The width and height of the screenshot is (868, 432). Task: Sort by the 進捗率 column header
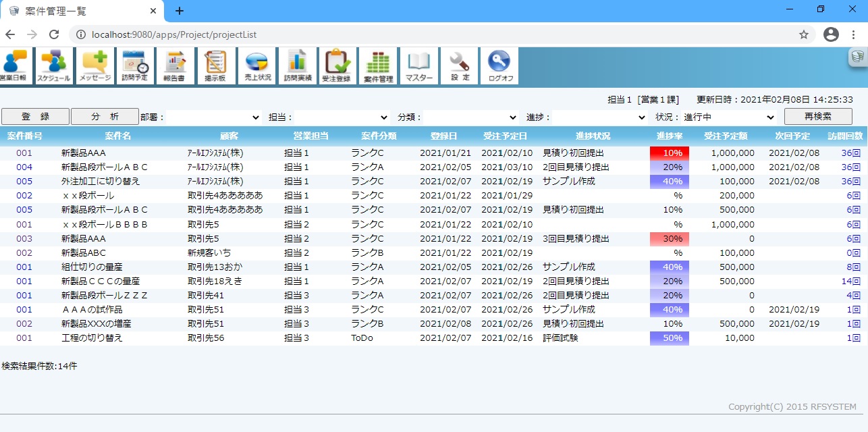click(x=669, y=136)
